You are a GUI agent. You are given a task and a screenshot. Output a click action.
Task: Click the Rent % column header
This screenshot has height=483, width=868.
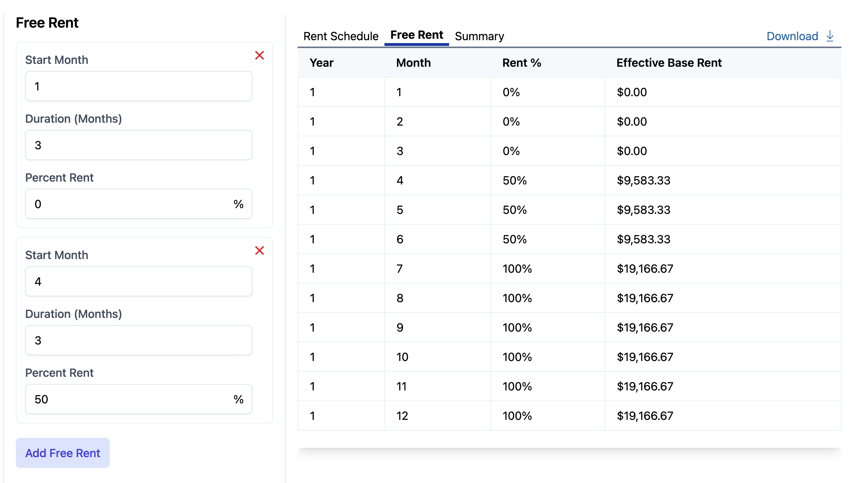[521, 62]
